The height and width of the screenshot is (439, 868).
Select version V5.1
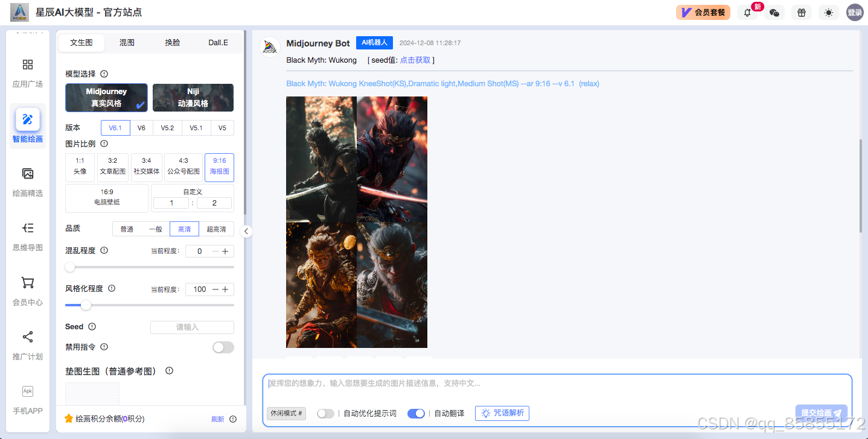point(196,128)
